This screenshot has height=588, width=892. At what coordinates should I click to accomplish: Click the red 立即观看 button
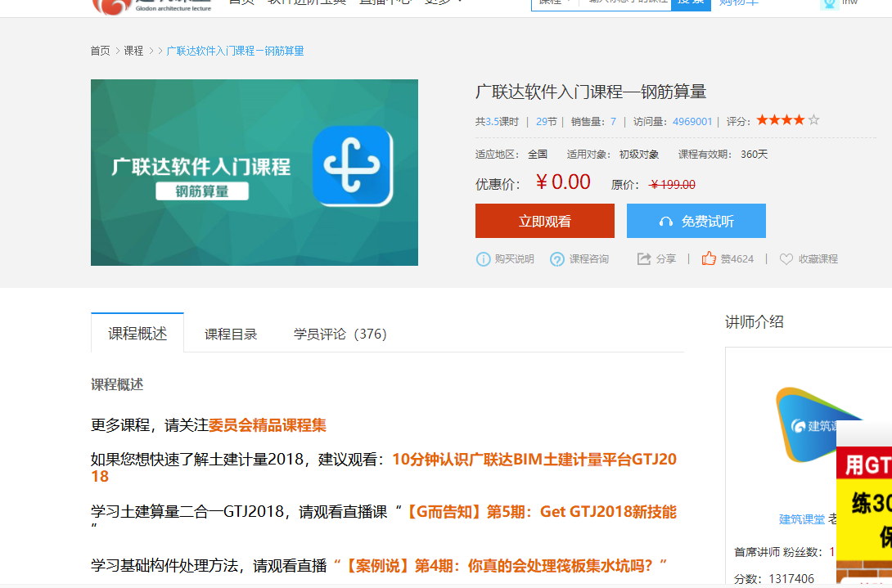click(x=545, y=221)
